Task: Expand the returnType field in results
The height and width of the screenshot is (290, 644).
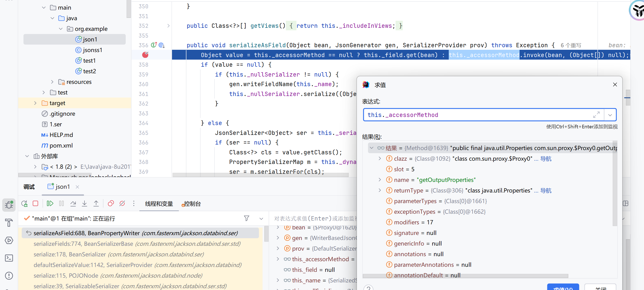Action: point(380,190)
